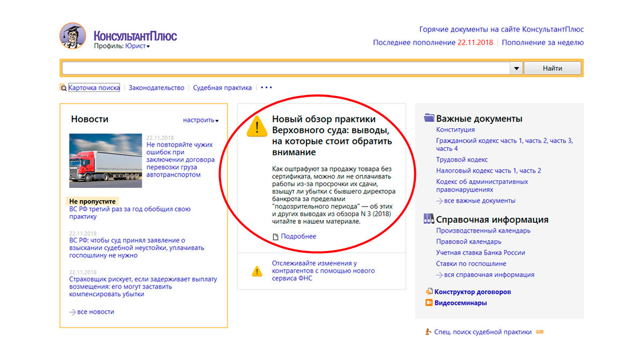644x338 pixels.
Task: Click the warning icon beside Отслеживайте изменения у контрагентов
Action: (x=258, y=271)
